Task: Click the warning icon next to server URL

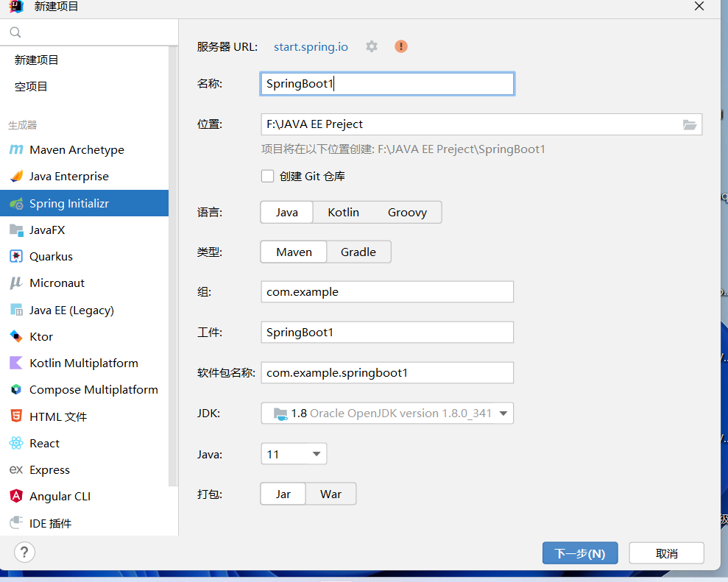Action: pos(400,46)
